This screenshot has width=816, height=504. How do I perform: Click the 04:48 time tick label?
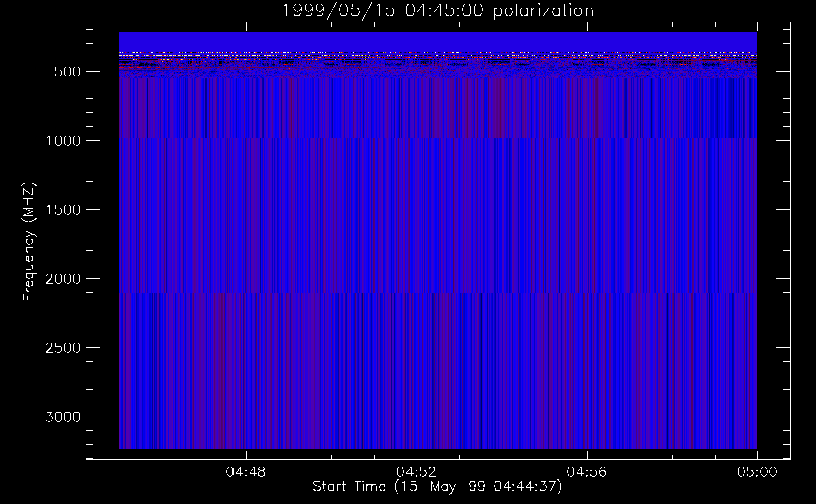tap(246, 472)
